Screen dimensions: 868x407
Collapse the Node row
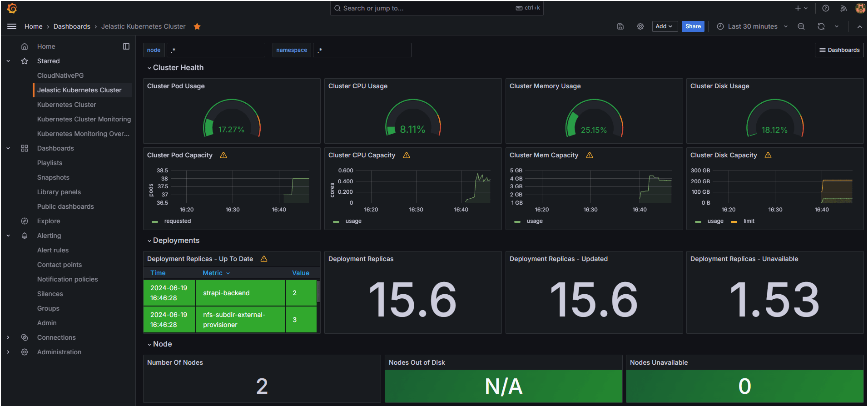coord(159,344)
